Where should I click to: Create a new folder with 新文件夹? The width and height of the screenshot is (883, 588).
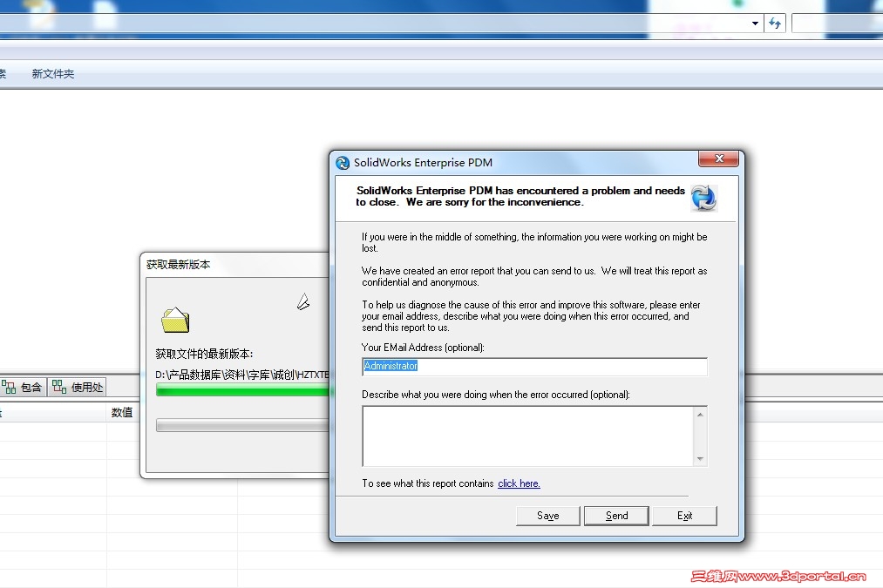(x=53, y=74)
